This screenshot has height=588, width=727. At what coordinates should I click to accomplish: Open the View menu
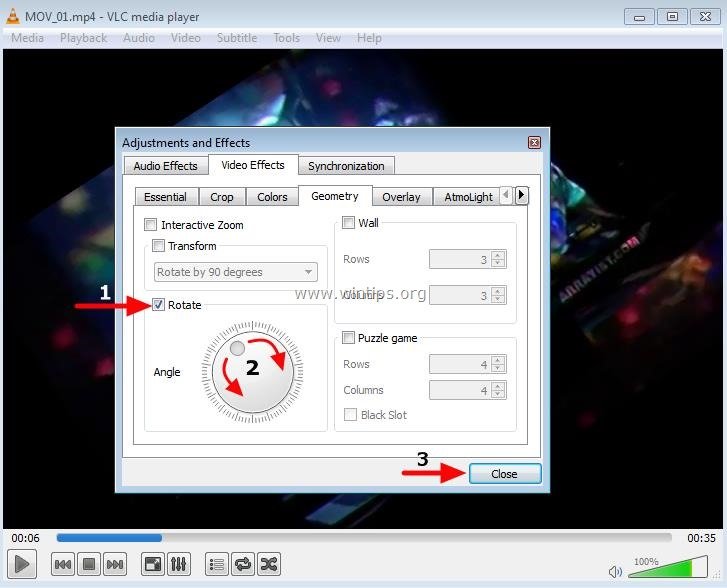328,38
